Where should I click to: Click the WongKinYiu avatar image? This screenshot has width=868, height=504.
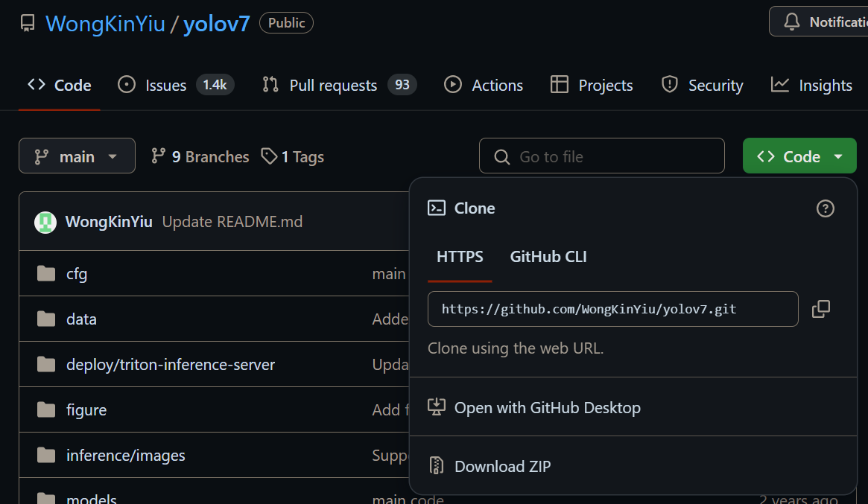point(45,223)
